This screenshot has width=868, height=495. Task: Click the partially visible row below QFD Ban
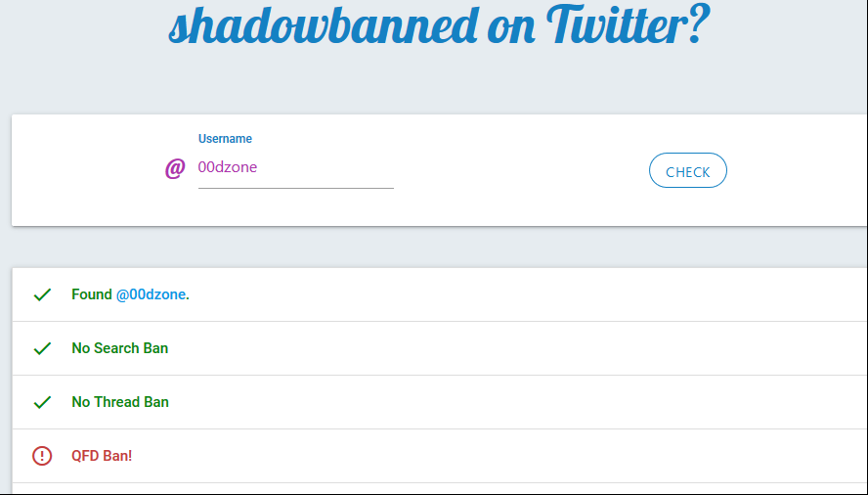(x=440, y=488)
